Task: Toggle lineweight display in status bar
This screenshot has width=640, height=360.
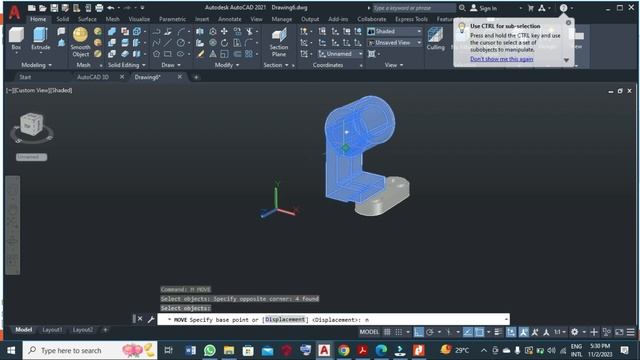Action: point(498,332)
